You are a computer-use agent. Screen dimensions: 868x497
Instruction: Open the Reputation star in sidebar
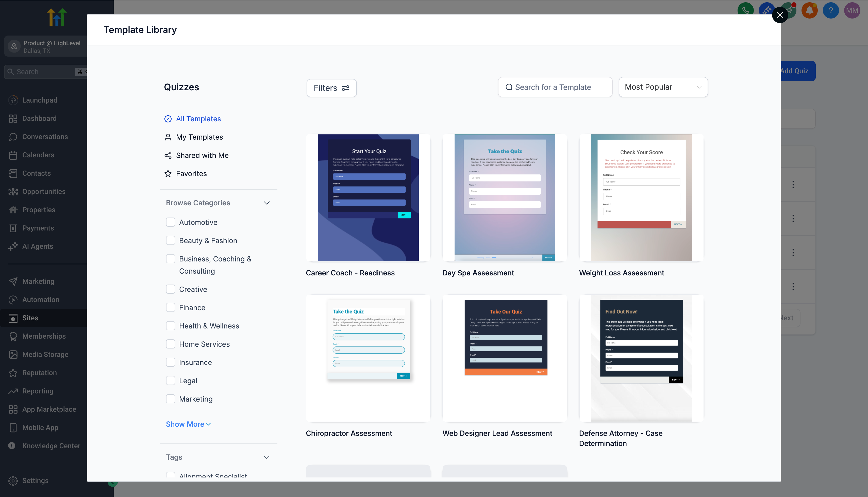(13, 373)
